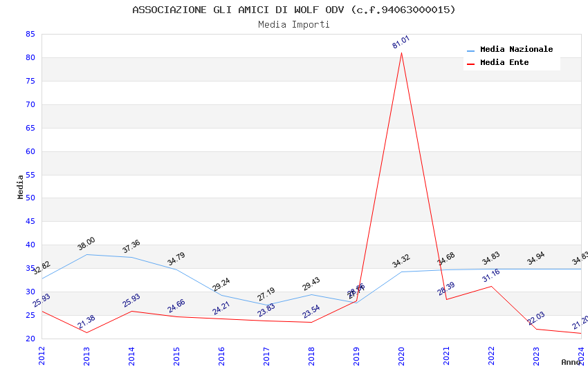Screen dimensions: 588x380
Task: Select y-axis tick label 30
Action: click(x=30, y=292)
